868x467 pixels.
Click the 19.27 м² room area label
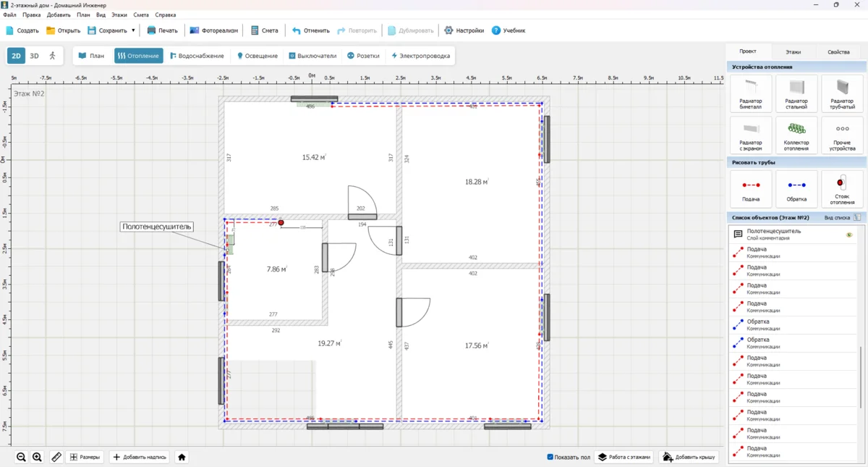click(x=329, y=343)
